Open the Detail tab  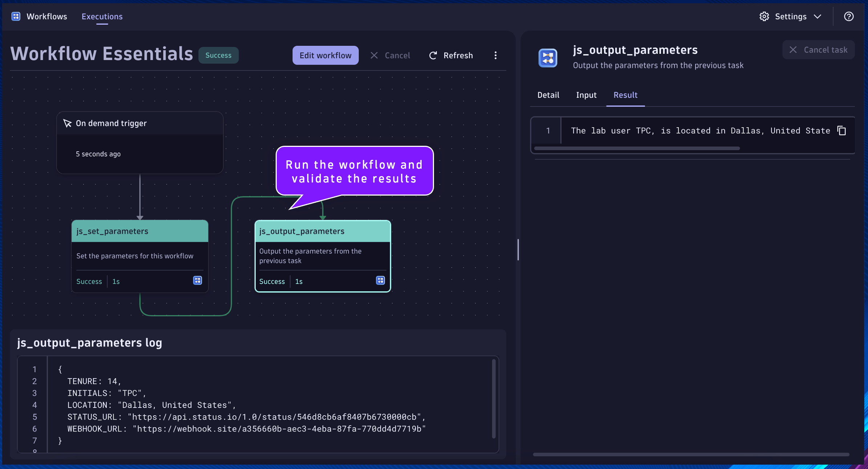[548, 95]
